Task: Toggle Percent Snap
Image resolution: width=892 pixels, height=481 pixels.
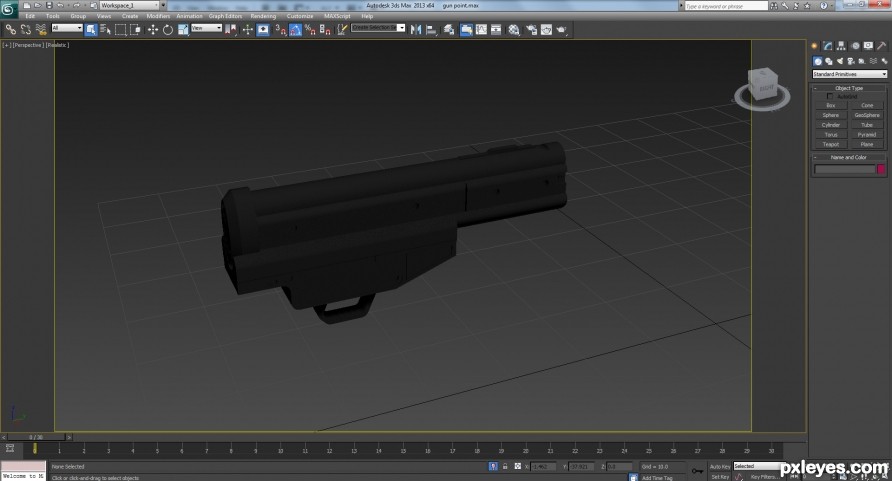Action: [310, 30]
